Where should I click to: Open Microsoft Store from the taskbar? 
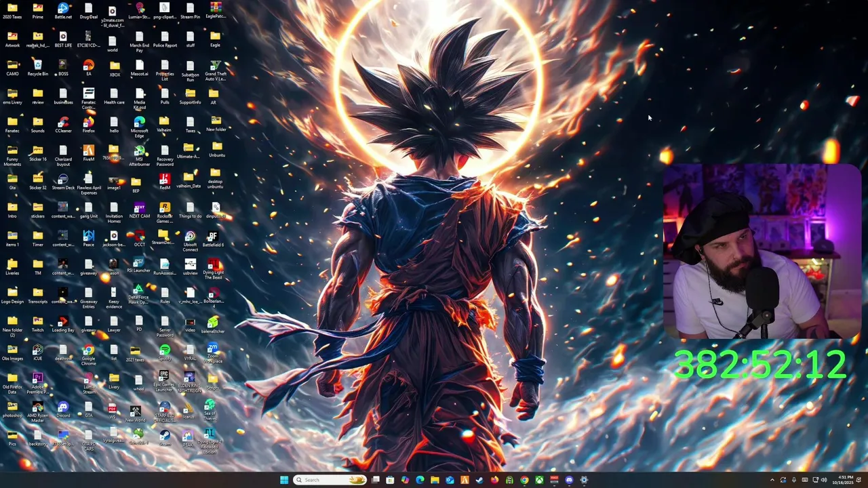(x=390, y=480)
